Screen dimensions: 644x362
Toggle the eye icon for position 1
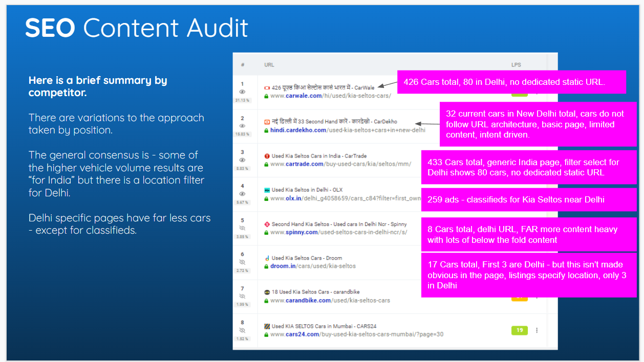(x=243, y=92)
